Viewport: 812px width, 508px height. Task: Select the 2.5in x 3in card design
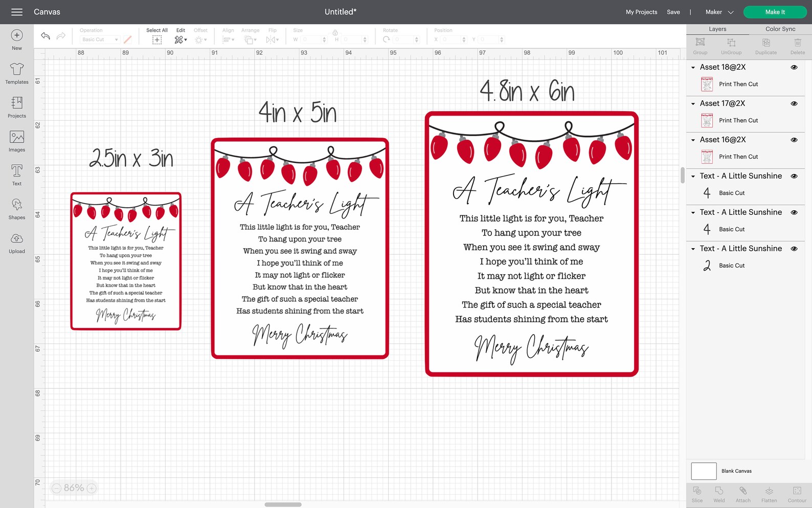click(x=126, y=261)
